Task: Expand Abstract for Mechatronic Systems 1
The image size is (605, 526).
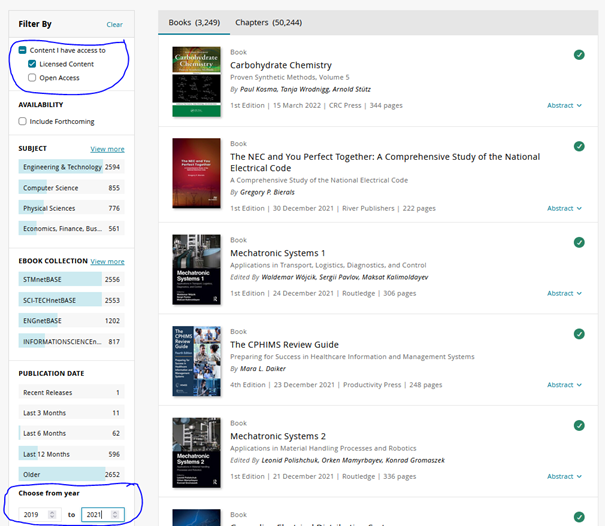Action: [564, 293]
